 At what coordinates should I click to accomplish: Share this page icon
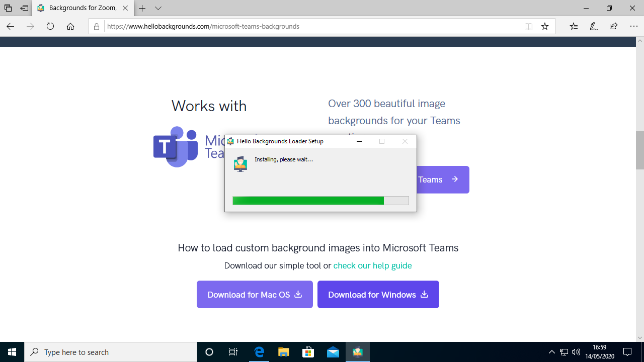click(x=613, y=26)
